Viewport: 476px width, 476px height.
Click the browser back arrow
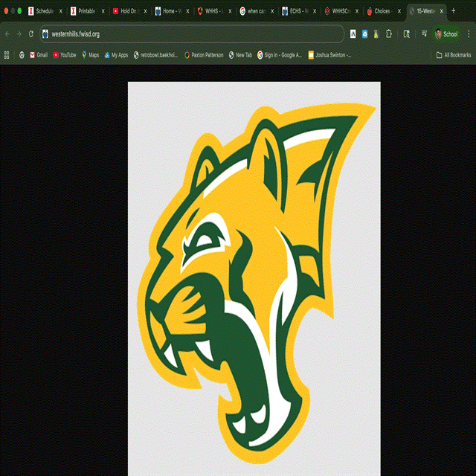point(7,34)
